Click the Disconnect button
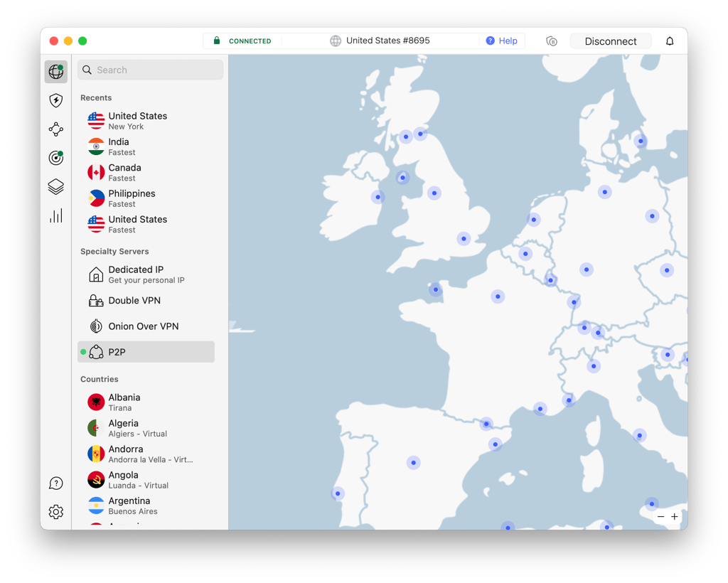The height and width of the screenshot is (583, 728). pos(611,41)
